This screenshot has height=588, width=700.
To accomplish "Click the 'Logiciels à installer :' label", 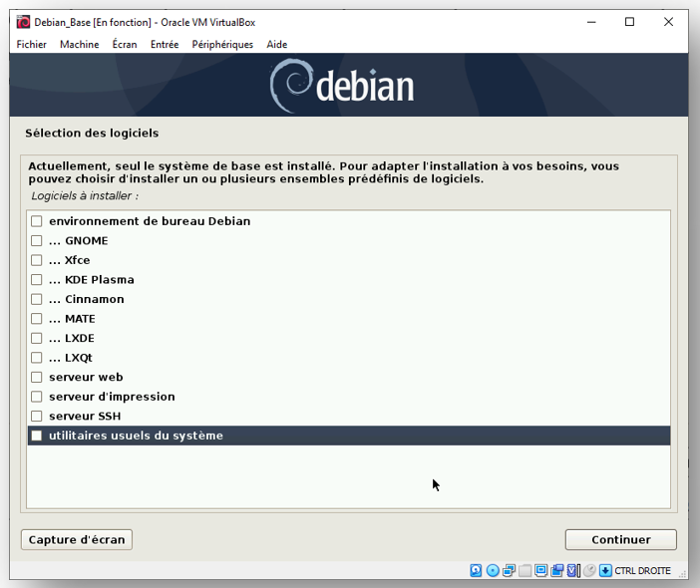I will tap(85, 196).
